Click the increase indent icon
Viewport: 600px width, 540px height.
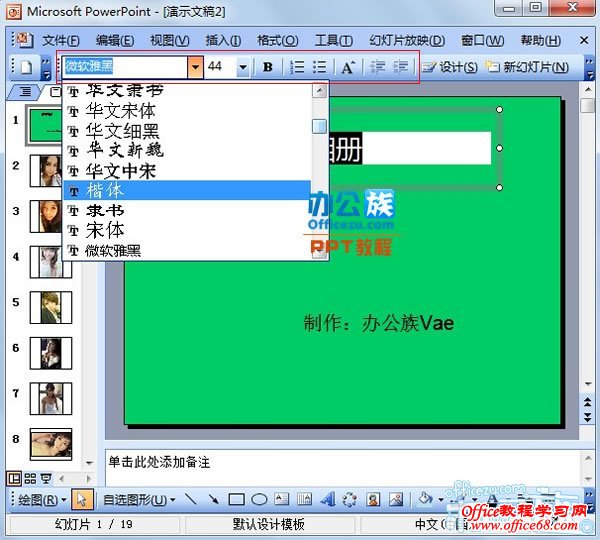(x=401, y=67)
